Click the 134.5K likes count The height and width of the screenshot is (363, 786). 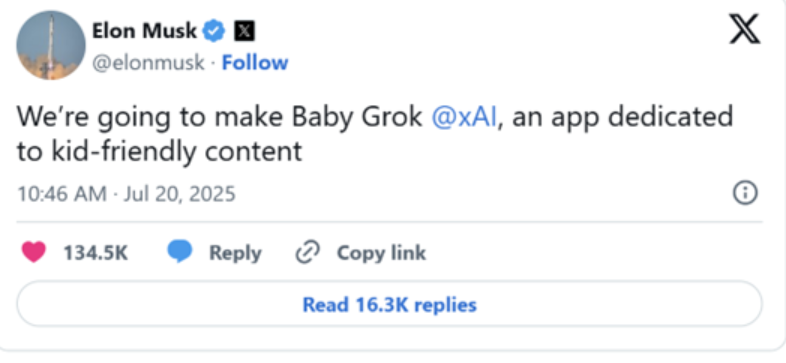click(95, 253)
